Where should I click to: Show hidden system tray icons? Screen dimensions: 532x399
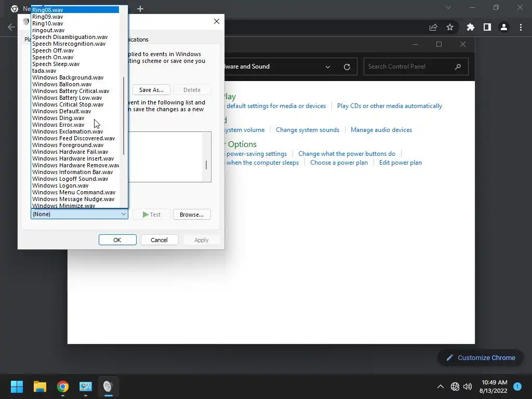pos(441,387)
